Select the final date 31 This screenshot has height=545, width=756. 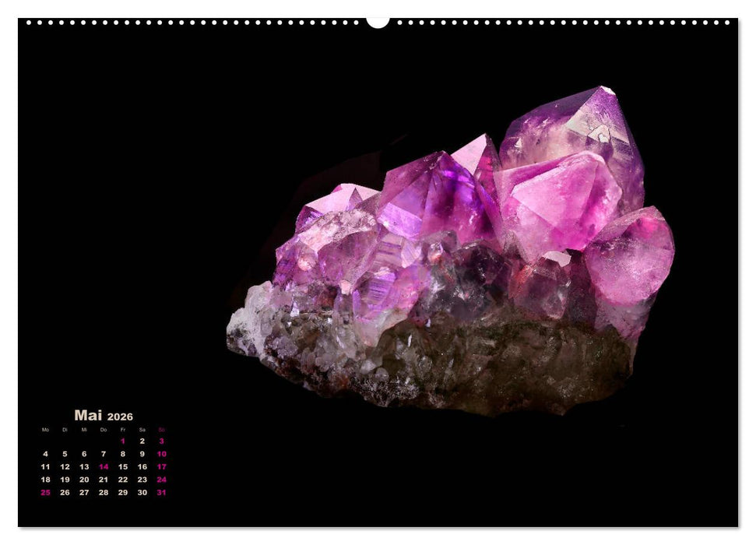tap(162, 492)
